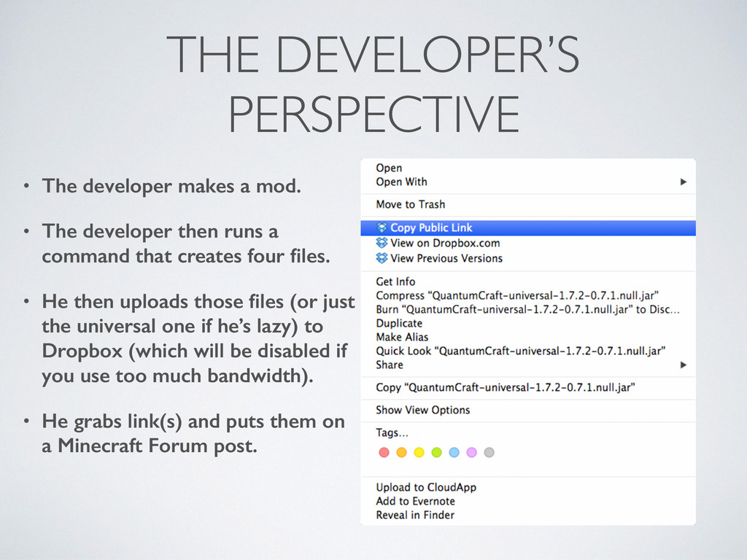Choose Move to Trash
The height and width of the screenshot is (560, 747).
coord(528,204)
